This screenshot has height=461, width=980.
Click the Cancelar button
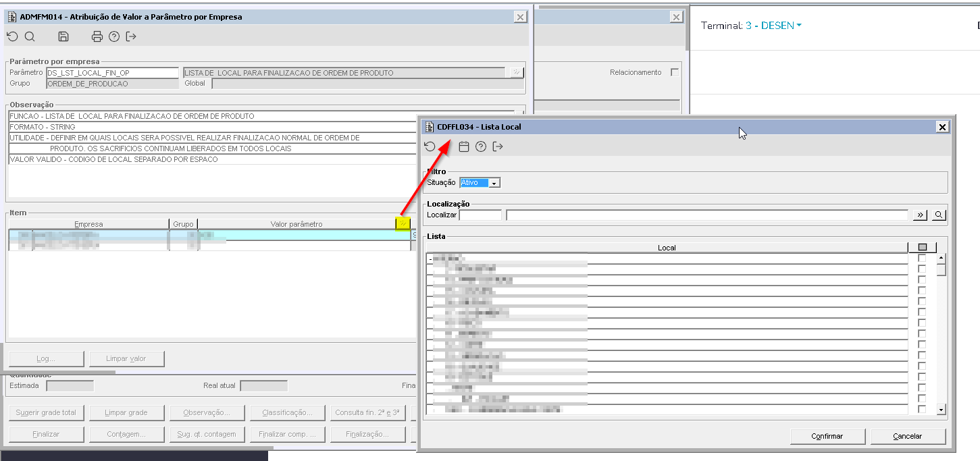(x=907, y=436)
